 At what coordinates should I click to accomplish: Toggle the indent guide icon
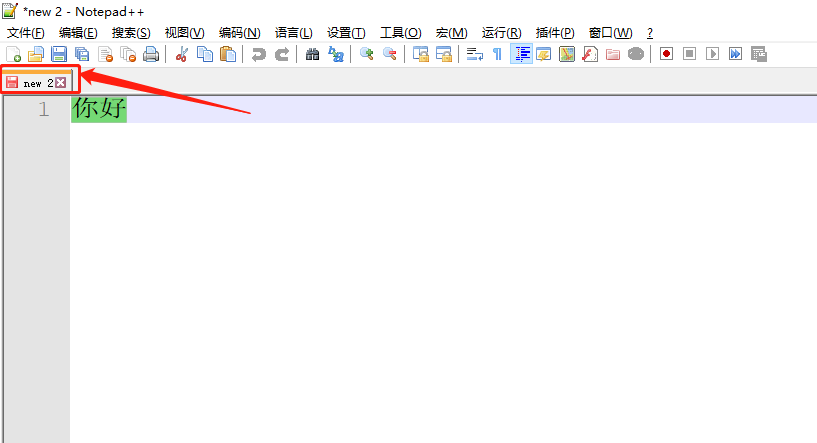click(521, 54)
